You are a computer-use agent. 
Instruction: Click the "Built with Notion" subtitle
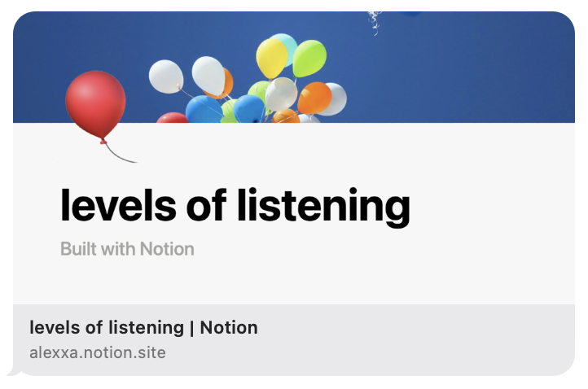point(127,249)
